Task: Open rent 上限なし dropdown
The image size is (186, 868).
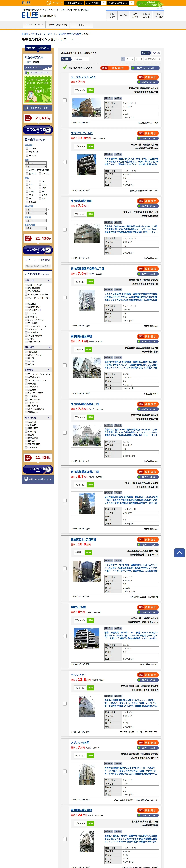Action: (x=36, y=167)
